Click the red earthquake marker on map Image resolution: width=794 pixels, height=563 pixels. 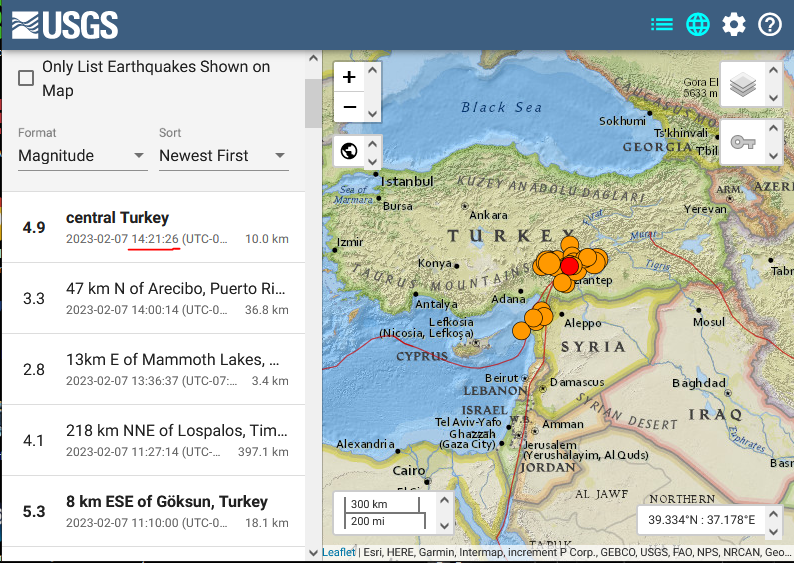coord(570,266)
